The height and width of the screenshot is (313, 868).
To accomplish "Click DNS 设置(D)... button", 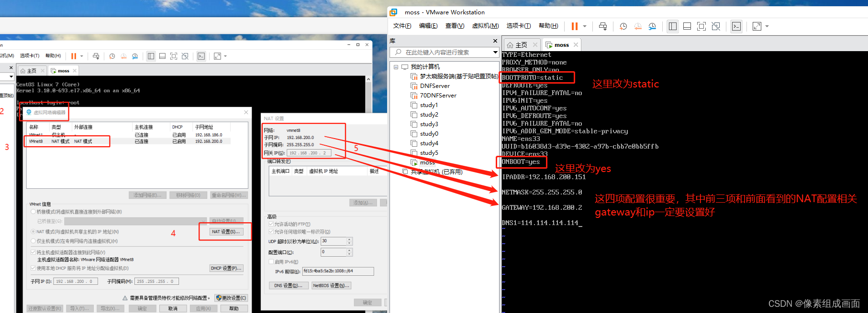I will click(x=289, y=285).
